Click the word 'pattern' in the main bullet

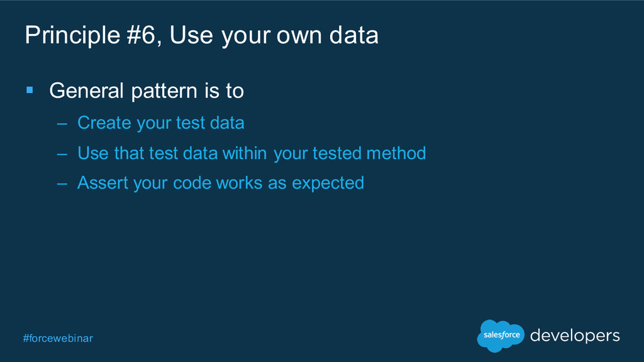pyautogui.click(x=164, y=92)
